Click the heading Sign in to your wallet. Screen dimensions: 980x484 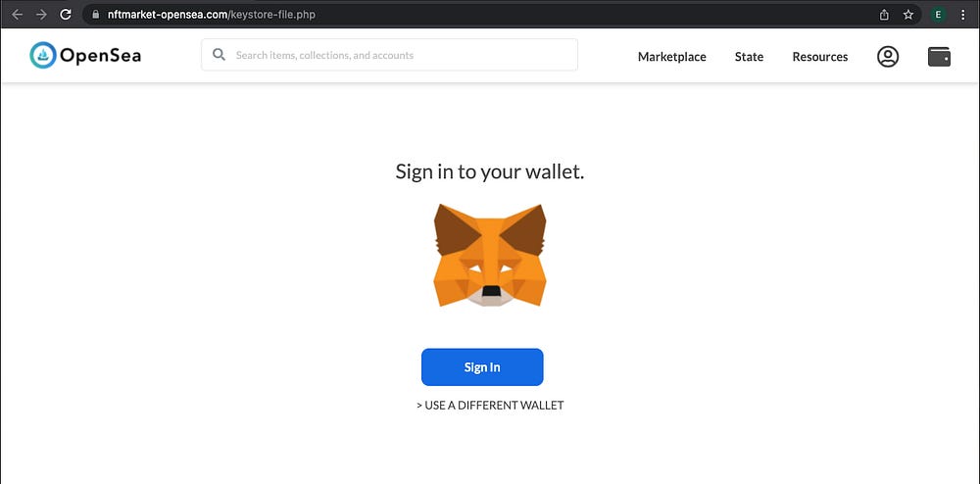tap(490, 171)
